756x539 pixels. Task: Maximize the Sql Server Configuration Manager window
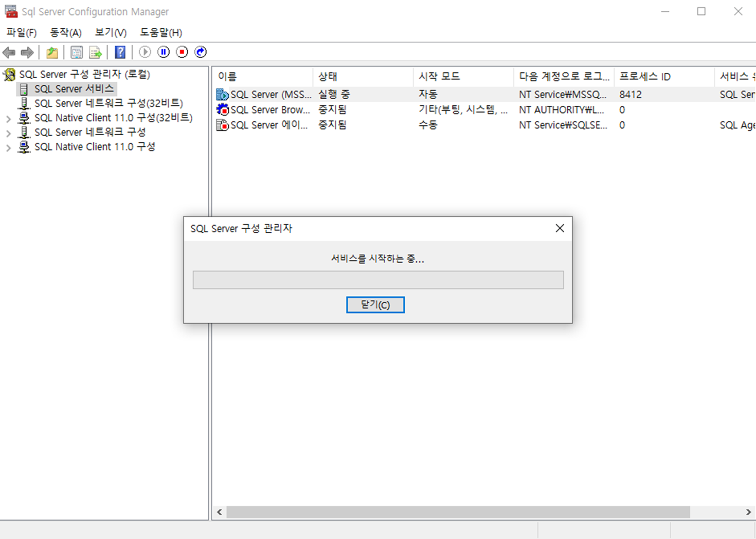pyautogui.click(x=701, y=11)
